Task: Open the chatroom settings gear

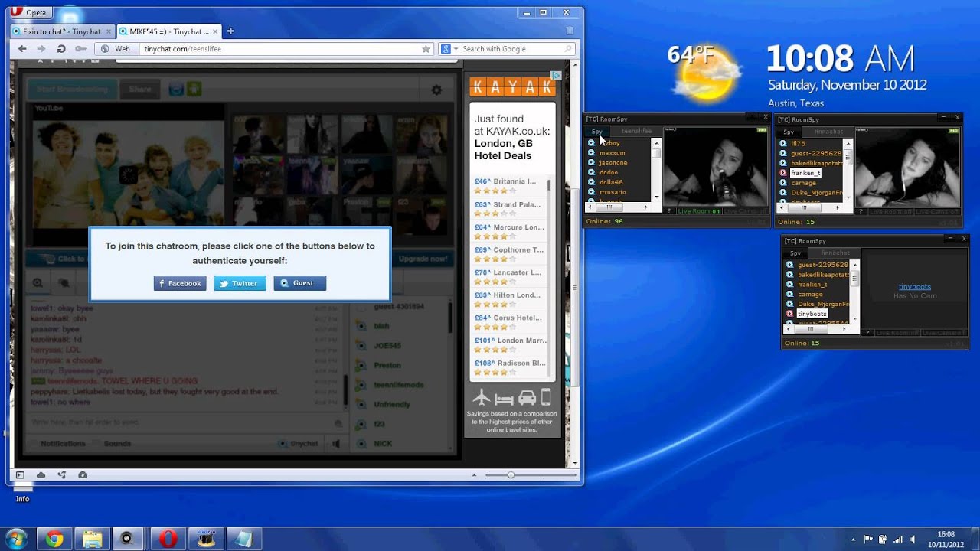Action: click(436, 90)
